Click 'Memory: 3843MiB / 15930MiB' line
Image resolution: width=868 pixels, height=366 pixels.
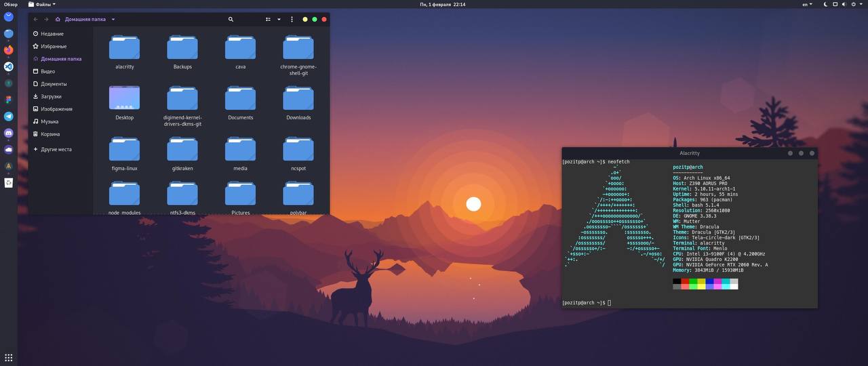(x=708, y=270)
